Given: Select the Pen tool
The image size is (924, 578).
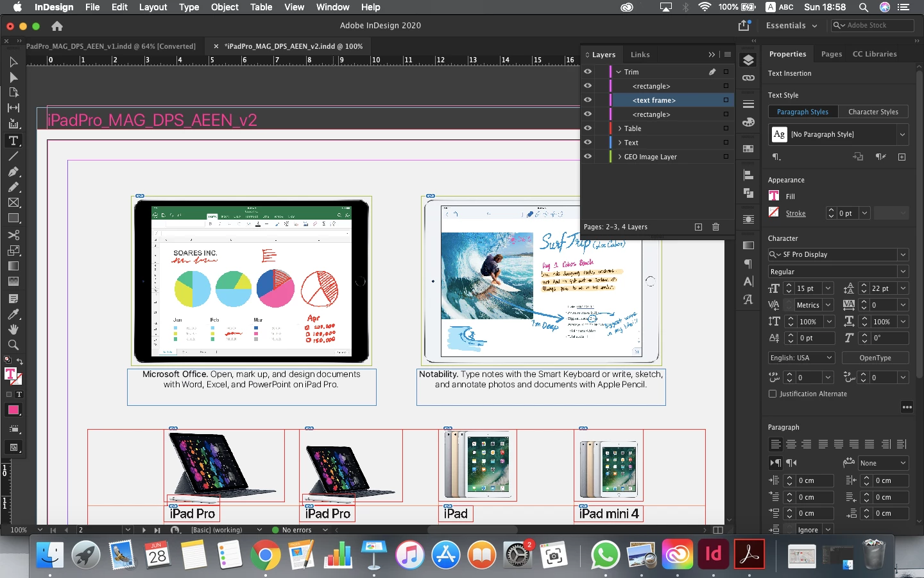Looking at the screenshot, I should click(x=13, y=171).
